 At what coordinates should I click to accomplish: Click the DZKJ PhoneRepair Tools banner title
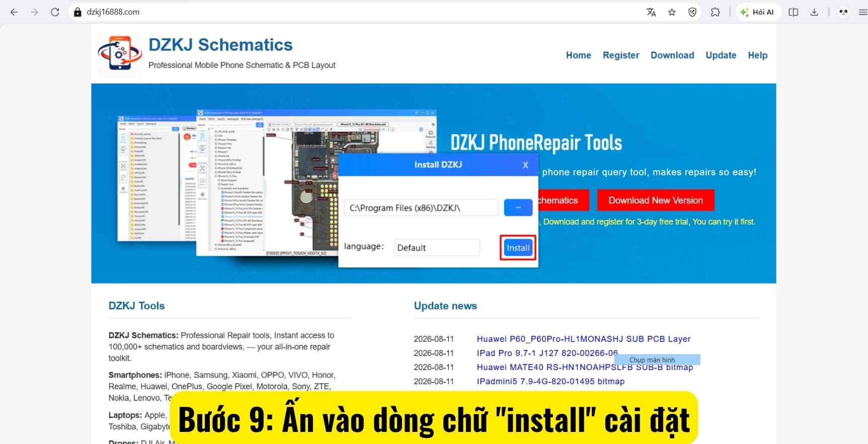point(536,143)
